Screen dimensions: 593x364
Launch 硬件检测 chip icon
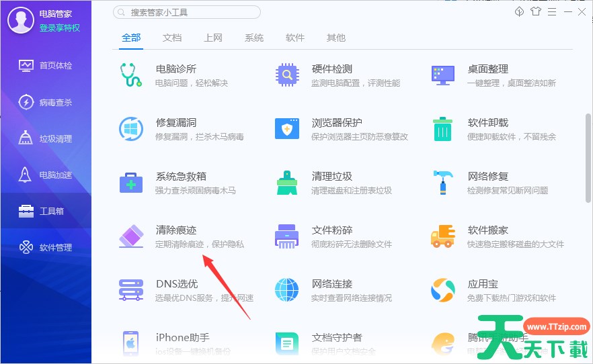pyautogui.click(x=287, y=75)
